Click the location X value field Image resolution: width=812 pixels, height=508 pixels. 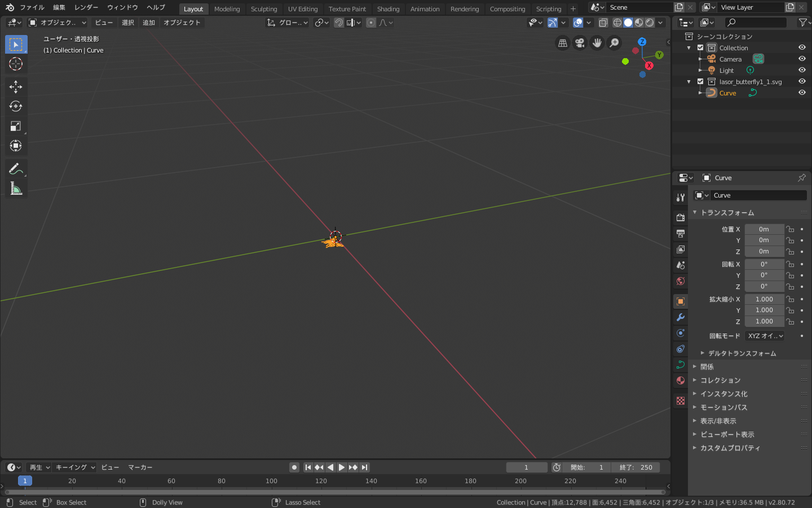pos(764,229)
